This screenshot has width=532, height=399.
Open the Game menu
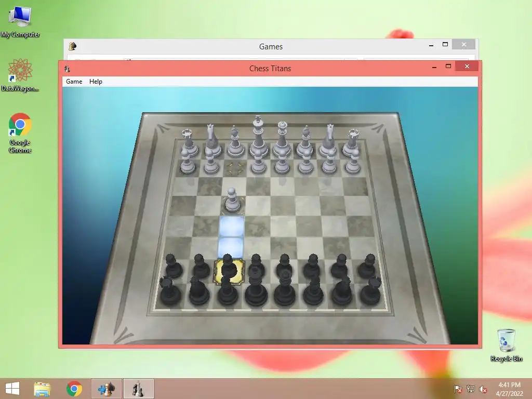(74, 82)
